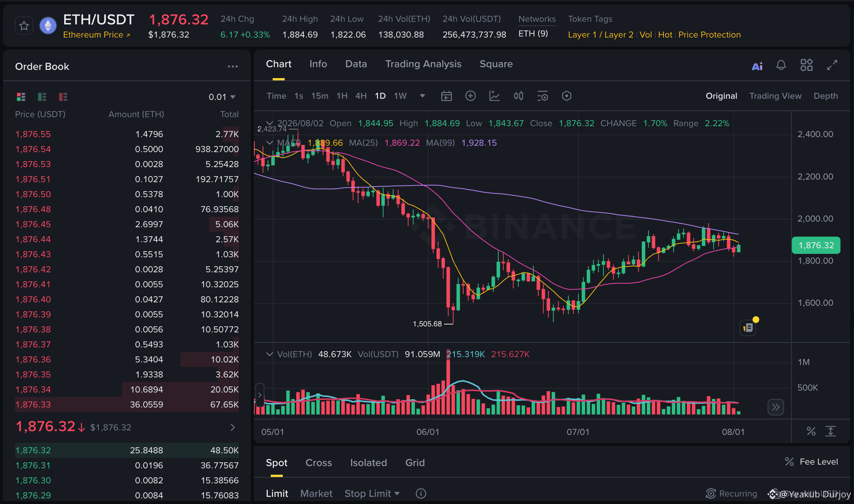Add ETH/USDT to favorites with star icon
This screenshot has height=504, width=854.
pos(24,26)
